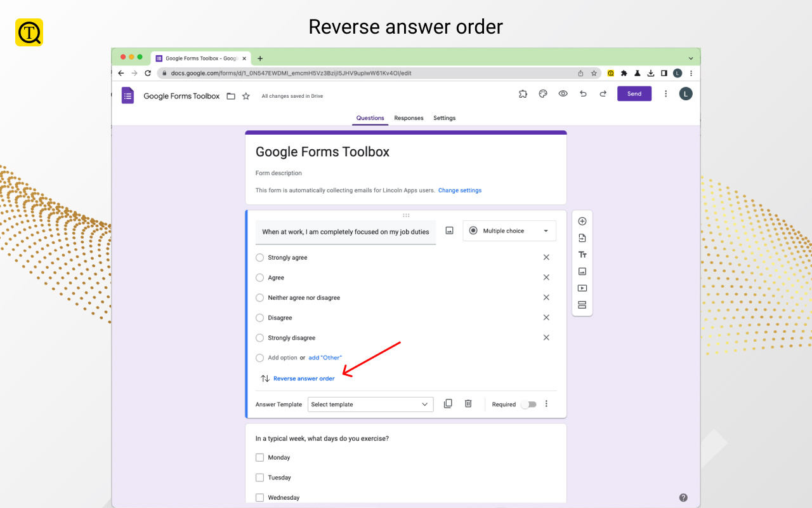Open the help question mark icon
This screenshot has width=812, height=508.
pos(683,498)
